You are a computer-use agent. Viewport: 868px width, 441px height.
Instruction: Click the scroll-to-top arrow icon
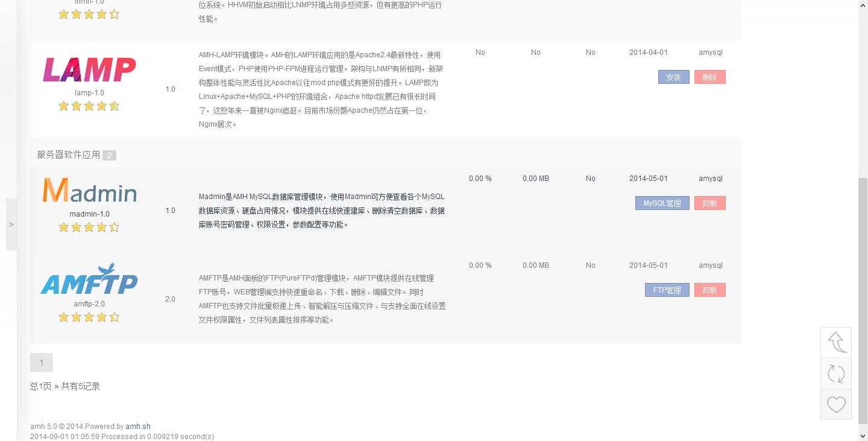pos(836,343)
